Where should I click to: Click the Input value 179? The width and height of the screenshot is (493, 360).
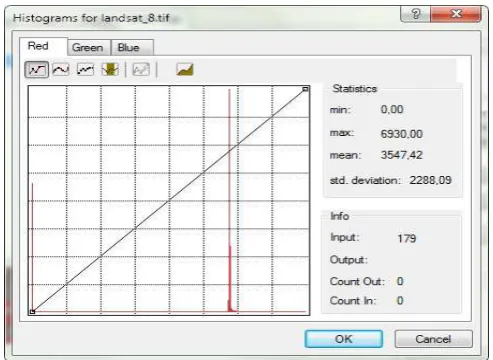click(x=407, y=238)
